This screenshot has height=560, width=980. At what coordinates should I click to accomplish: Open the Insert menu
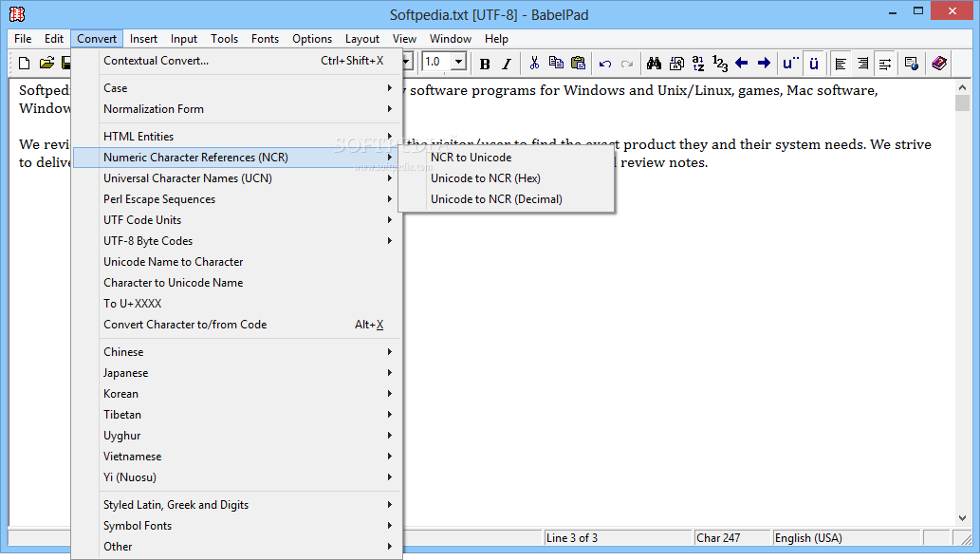click(x=143, y=39)
